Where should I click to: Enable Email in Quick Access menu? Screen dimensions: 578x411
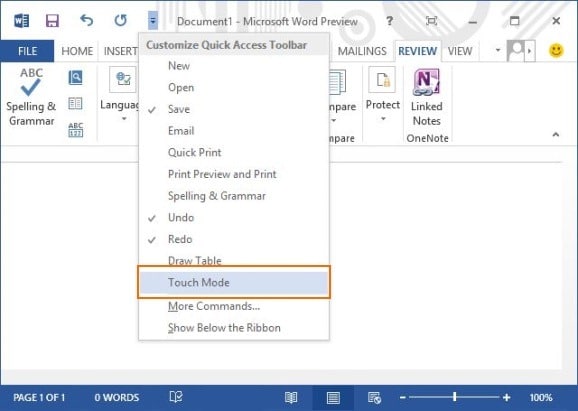pyautogui.click(x=234, y=131)
